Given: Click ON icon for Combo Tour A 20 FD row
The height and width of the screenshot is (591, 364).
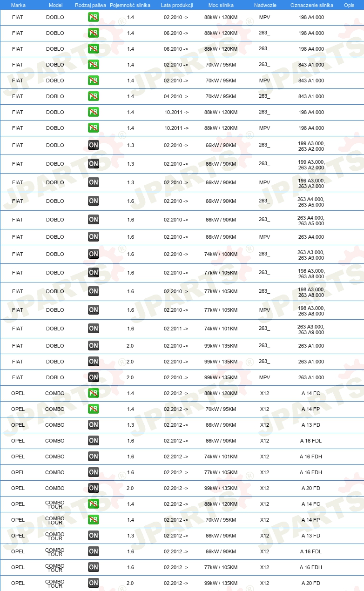Looking at the screenshot, I should pos(94,583).
